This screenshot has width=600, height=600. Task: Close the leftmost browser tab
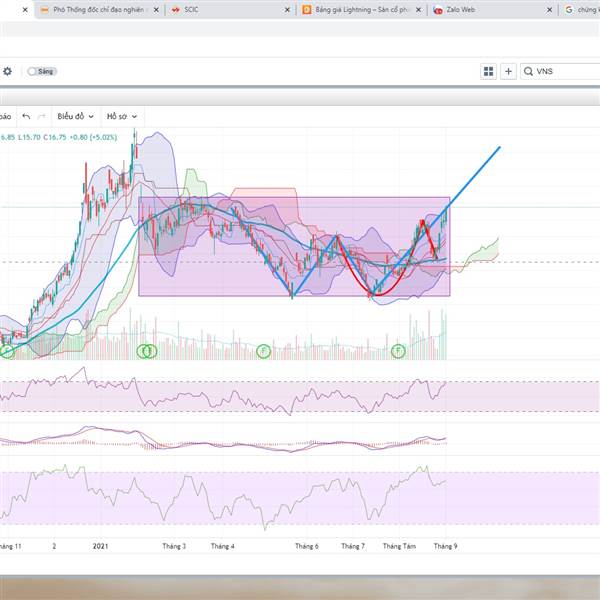(25, 10)
